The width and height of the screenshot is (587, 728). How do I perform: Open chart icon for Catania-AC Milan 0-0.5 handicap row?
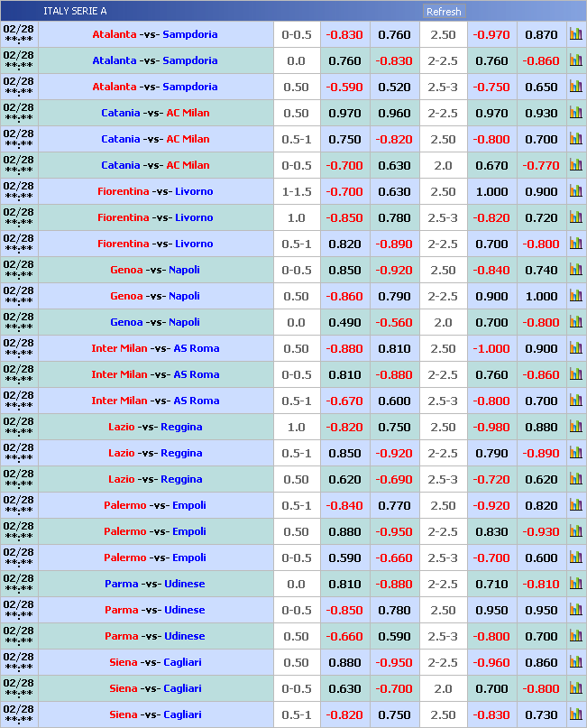click(576, 165)
